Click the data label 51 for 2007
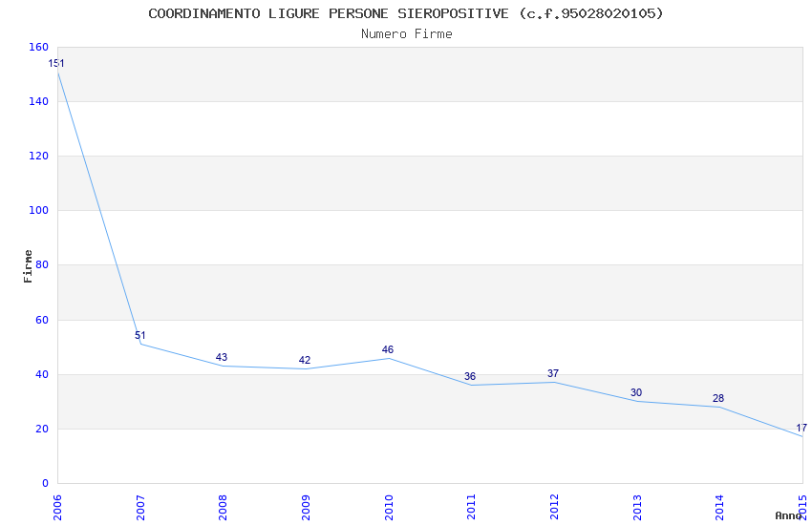The height and width of the screenshot is (525, 812). coord(139,335)
